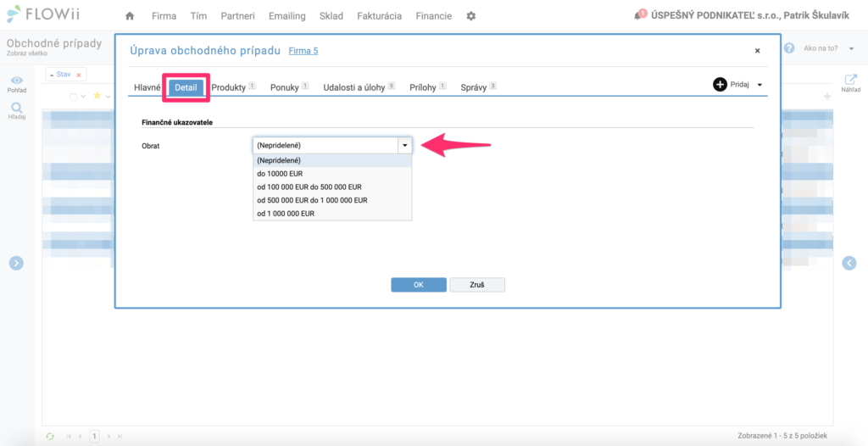Switch to the Hlavné tab
Image resolution: width=868 pixels, height=446 pixels.
[147, 87]
